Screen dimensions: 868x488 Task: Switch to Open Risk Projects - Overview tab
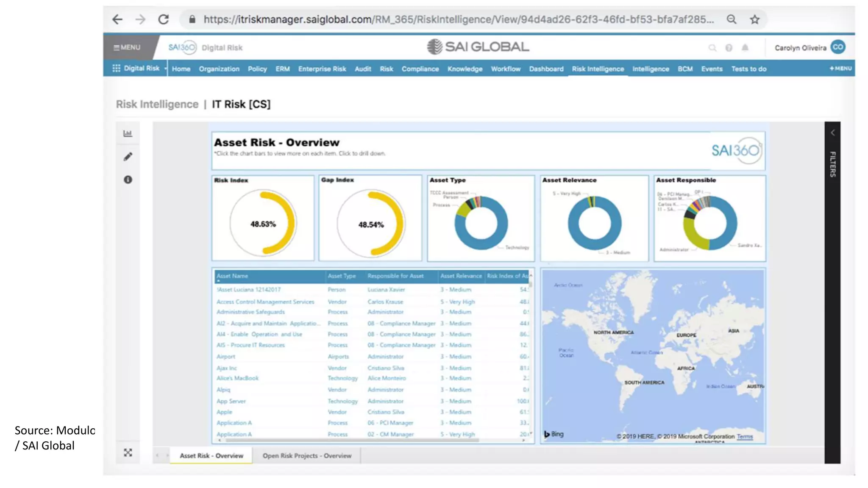tap(307, 456)
